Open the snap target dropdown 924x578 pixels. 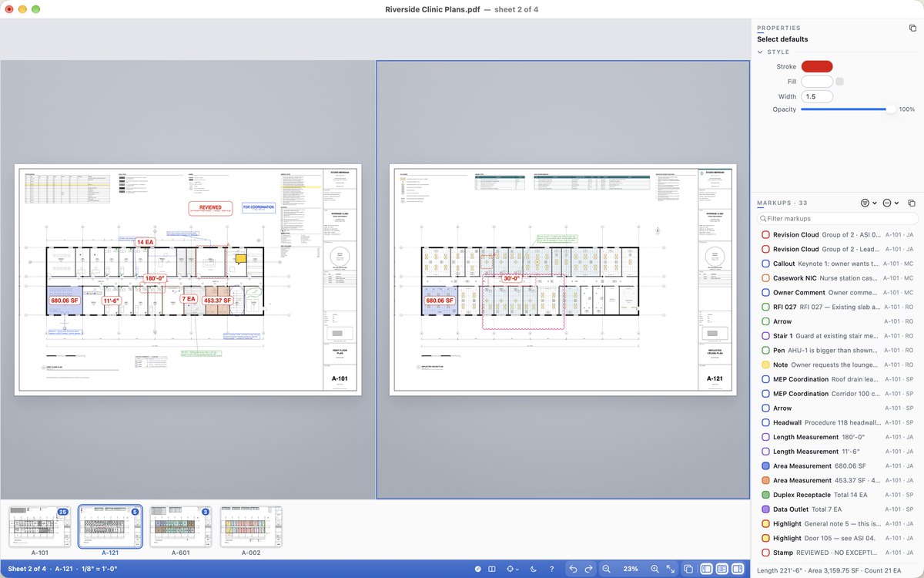pyautogui.click(x=513, y=569)
